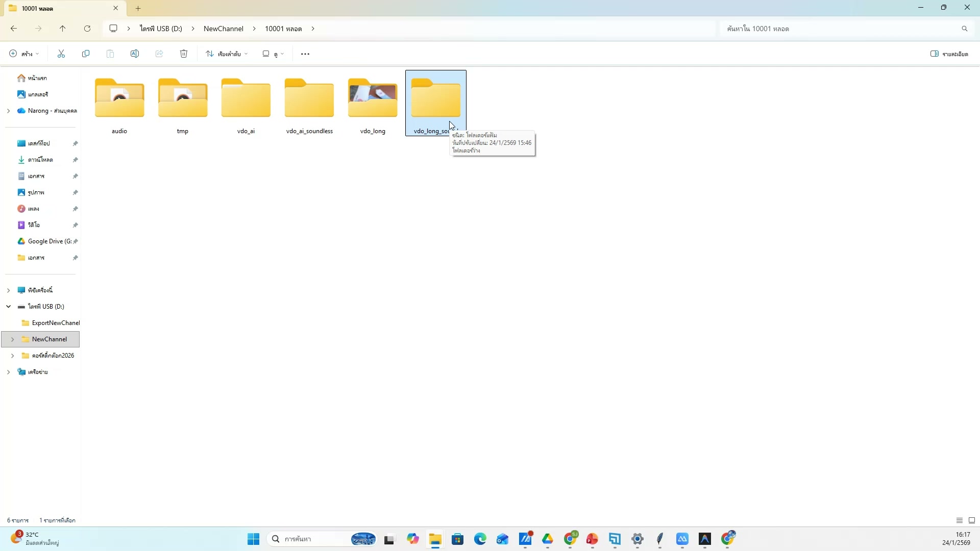Image resolution: width=980 pixels, height=551 pixels.
Task: Cut the selected folder using scissors icon
Action: pyautogui.click(x=61, y=54)
